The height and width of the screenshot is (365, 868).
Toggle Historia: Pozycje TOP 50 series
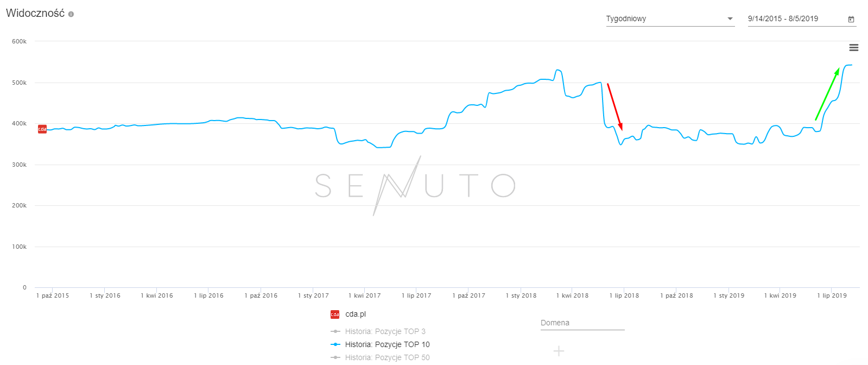387,357
